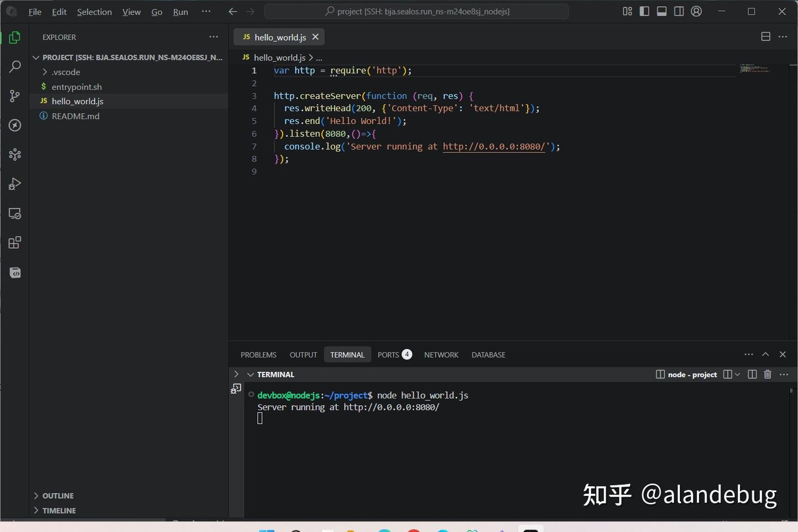Open the Accounts icon in the title bar

click(x=697, y=11)
